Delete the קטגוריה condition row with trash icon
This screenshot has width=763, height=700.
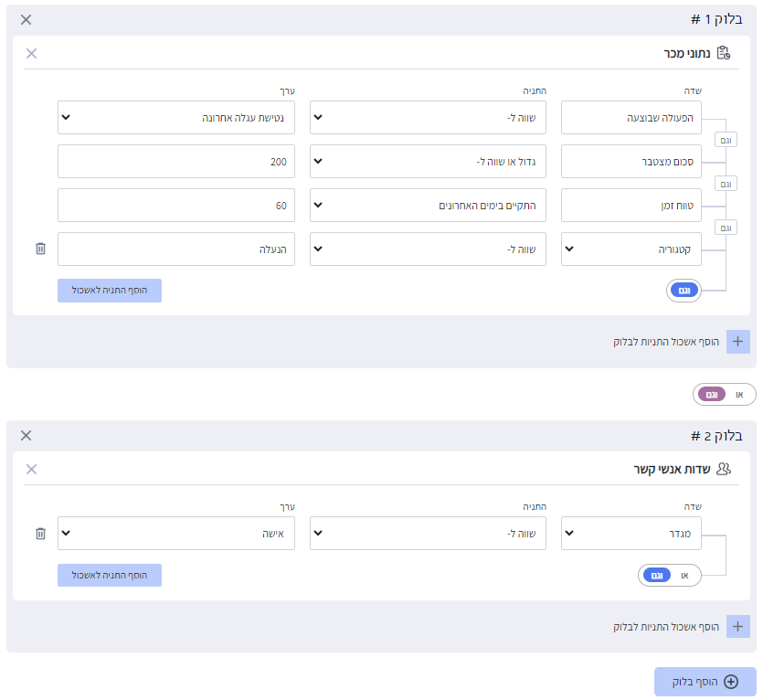[40, 249]
